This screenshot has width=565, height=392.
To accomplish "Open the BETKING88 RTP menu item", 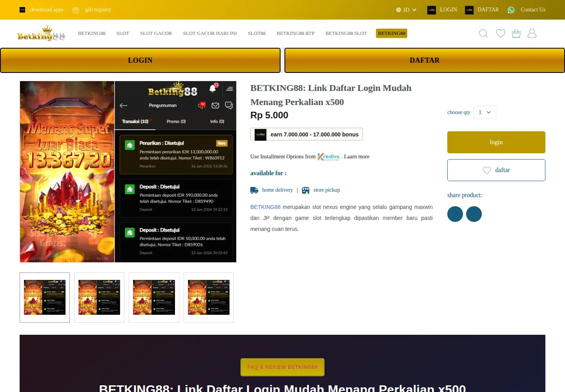I will [295, 33].
